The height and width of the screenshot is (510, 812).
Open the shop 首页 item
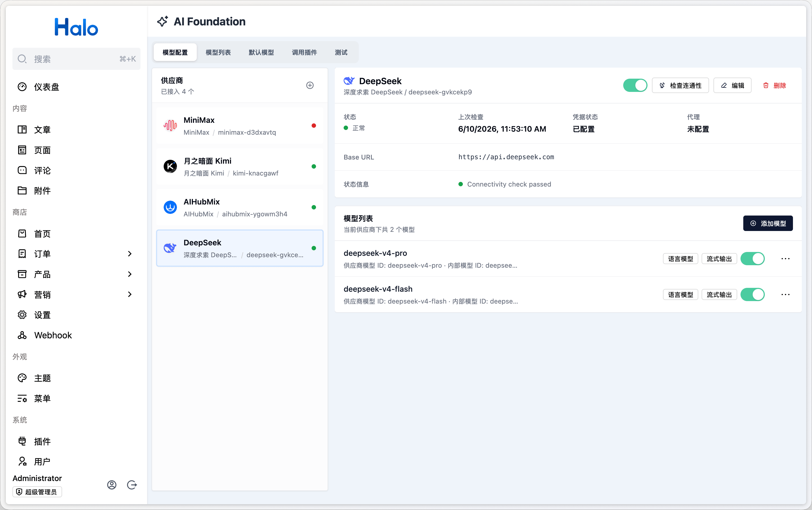click(x=76, y=233)
